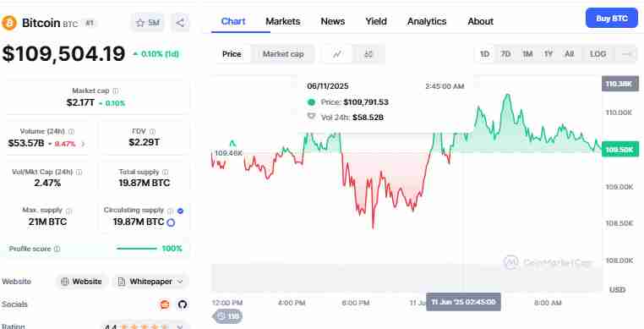
Task: Switch to line chart icon
Action: point(337,54)
